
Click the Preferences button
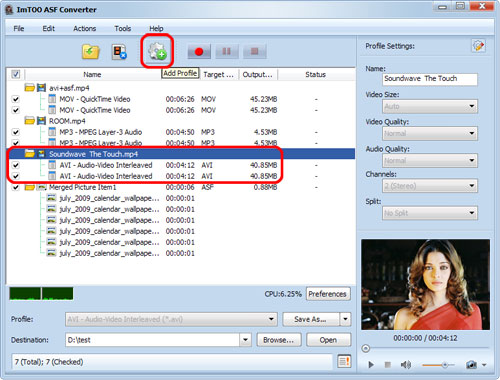[x=328, y=294]
